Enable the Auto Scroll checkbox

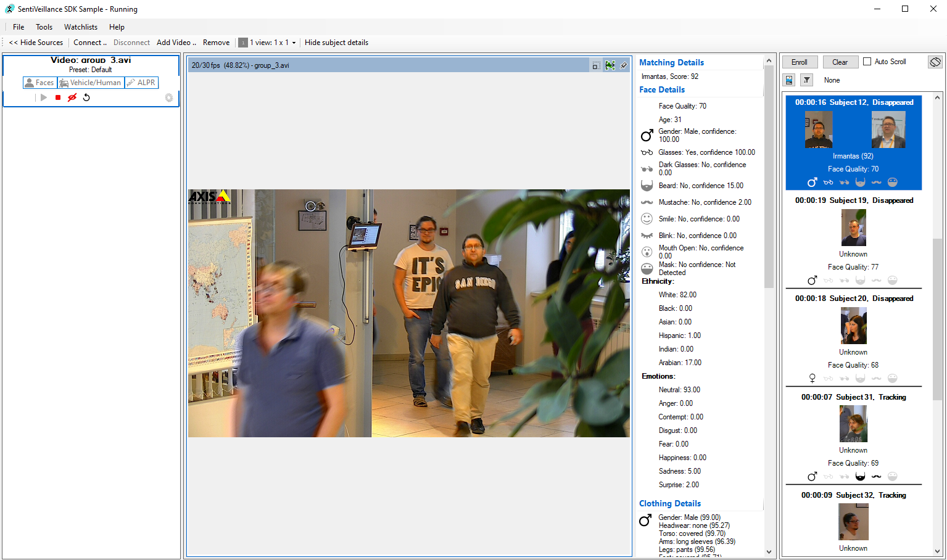pyautogui.click(x=867, y=62)
